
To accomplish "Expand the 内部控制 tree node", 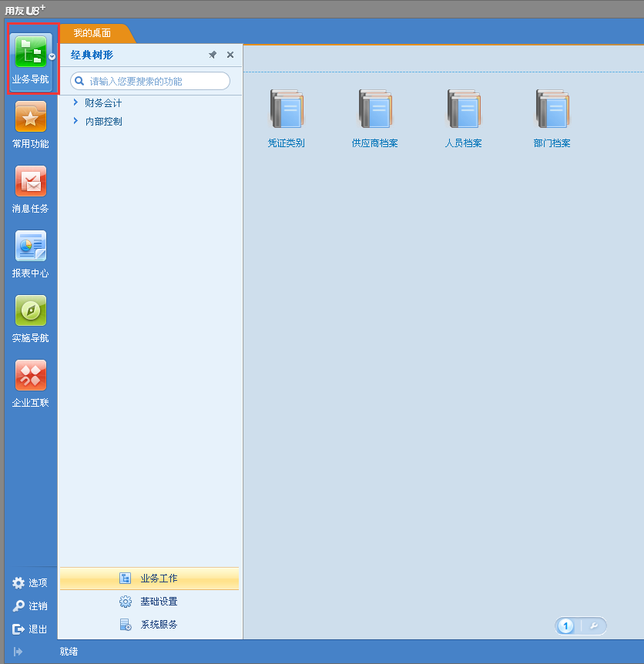I will (x=75, y=121).
